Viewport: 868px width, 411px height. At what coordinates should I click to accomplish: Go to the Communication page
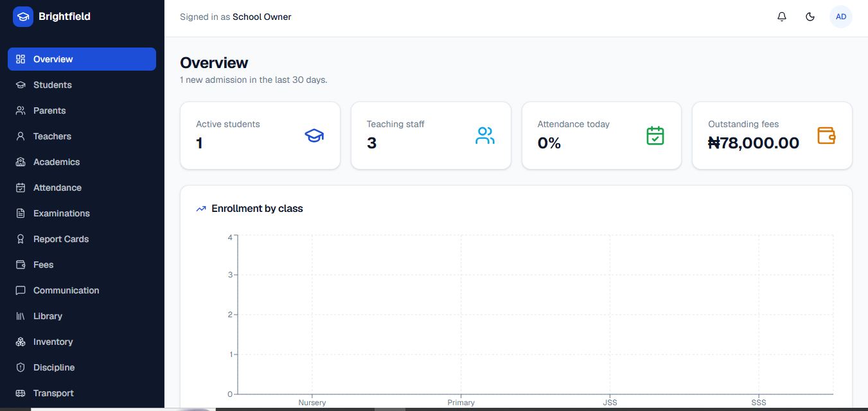point(82,290)
